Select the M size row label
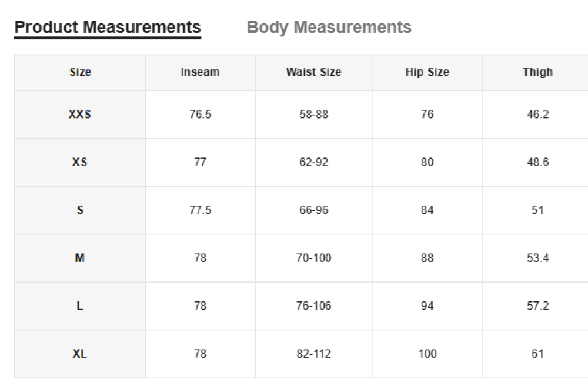588x383 pixels. point(80,258)
